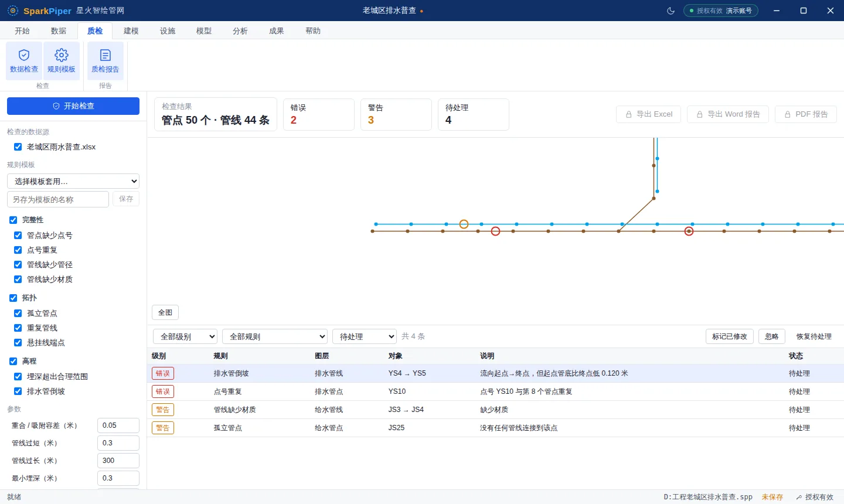Viewport: 844px width, 504px height.
Task: Open the 待处理 status filter dropdown
Action: pyautogui.click(x=365, y=336)
